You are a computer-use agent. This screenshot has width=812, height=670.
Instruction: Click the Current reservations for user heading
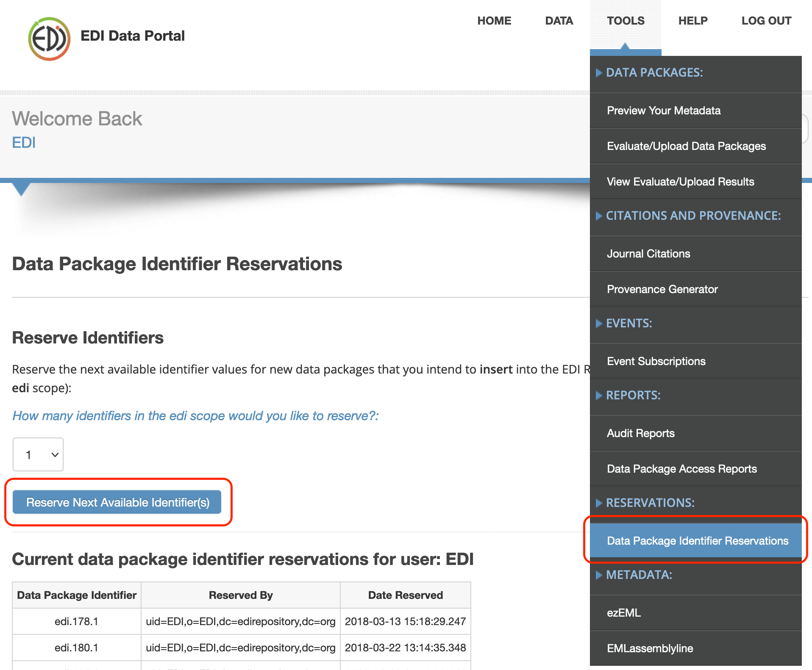(243, 559)
